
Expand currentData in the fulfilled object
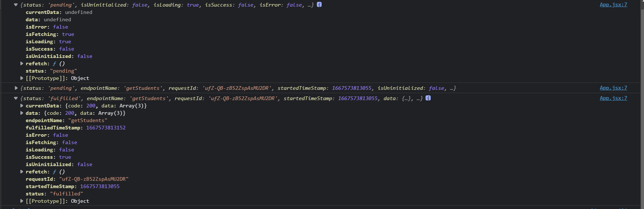[22, 106]
